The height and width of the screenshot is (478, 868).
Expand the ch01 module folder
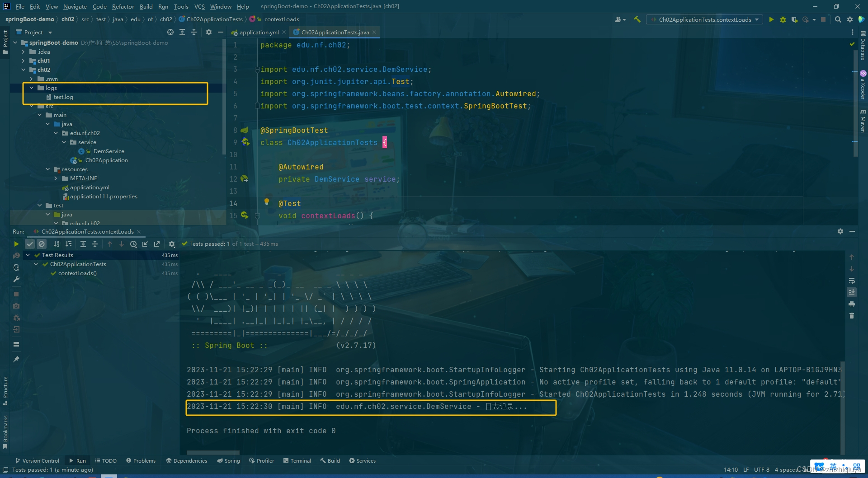point(24,61)
